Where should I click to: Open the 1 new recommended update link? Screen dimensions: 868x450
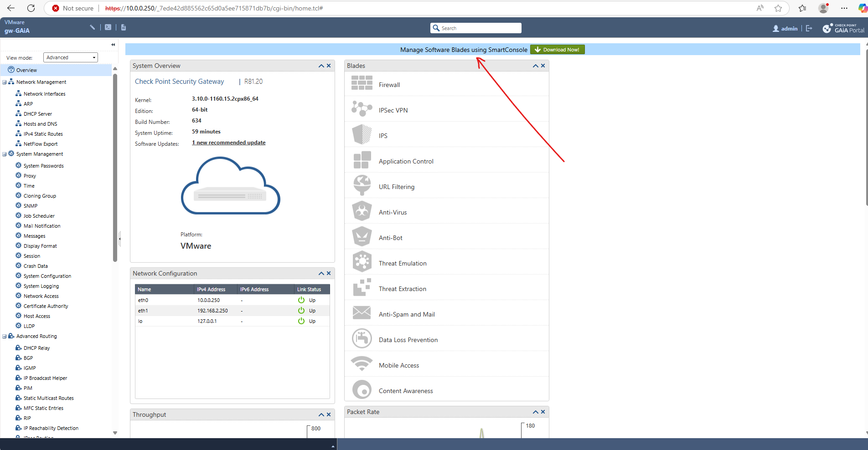(229, 143)
